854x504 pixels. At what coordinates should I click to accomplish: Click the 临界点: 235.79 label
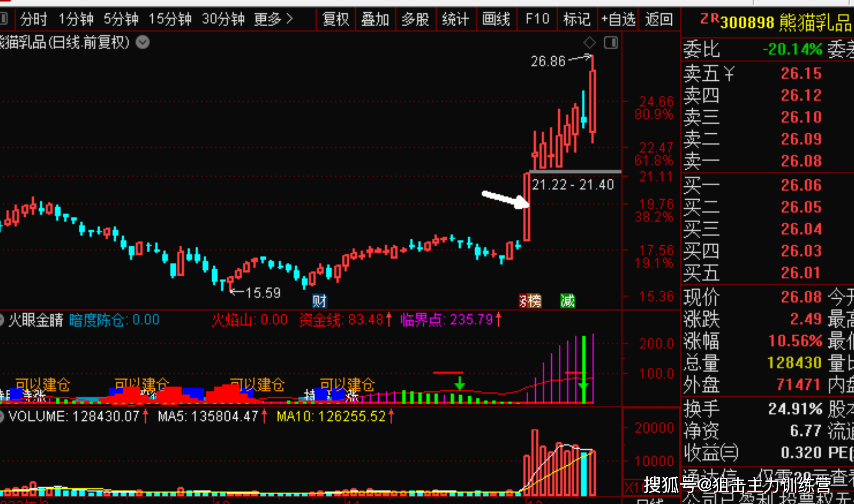pos(451,320)
